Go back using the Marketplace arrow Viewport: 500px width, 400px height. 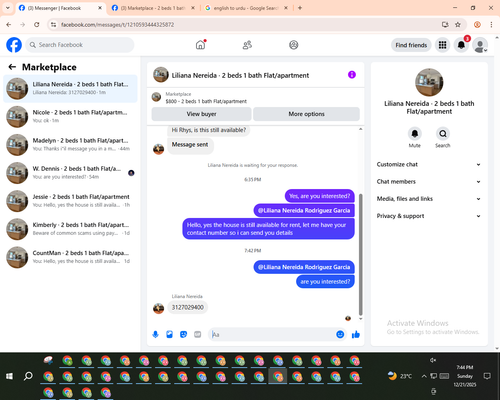tap(12, 67)
